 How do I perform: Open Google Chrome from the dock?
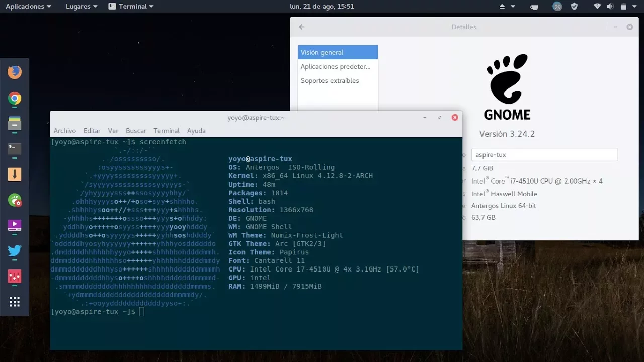(15, 99)
